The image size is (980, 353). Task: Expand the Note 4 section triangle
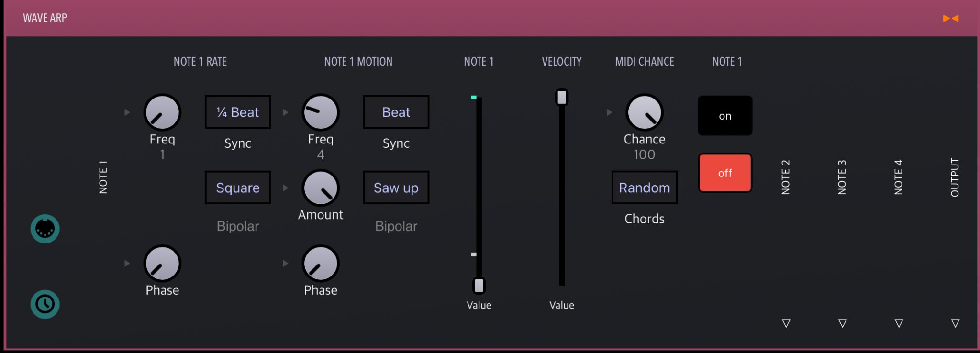tap(899, 323)
